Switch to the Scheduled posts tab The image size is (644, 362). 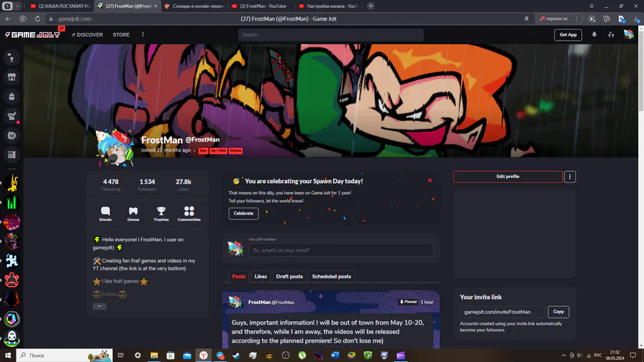[x=331, y=277]
